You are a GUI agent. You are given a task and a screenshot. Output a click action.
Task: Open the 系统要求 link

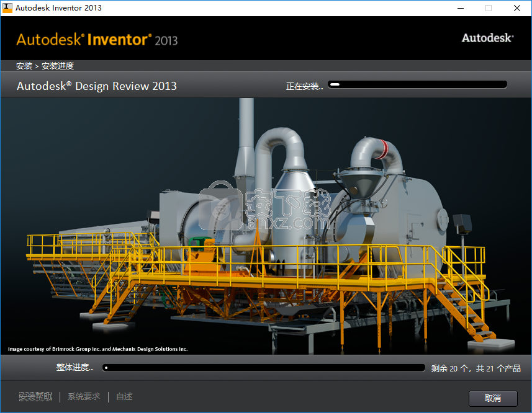[x=84, y=396]
